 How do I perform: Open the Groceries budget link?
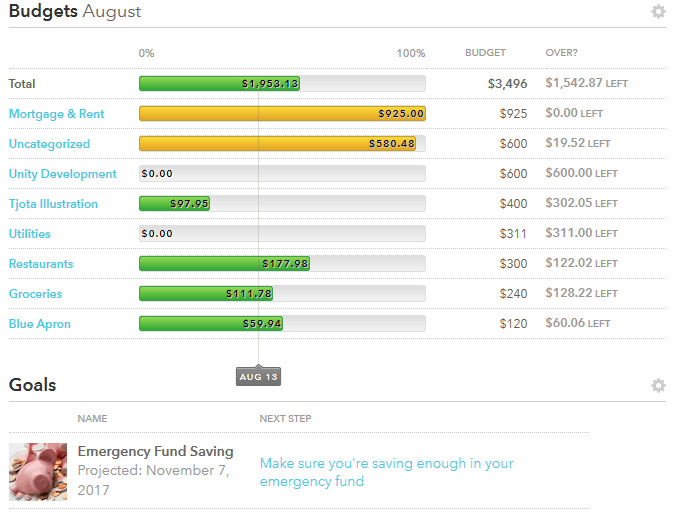click(x=35, y=294)
